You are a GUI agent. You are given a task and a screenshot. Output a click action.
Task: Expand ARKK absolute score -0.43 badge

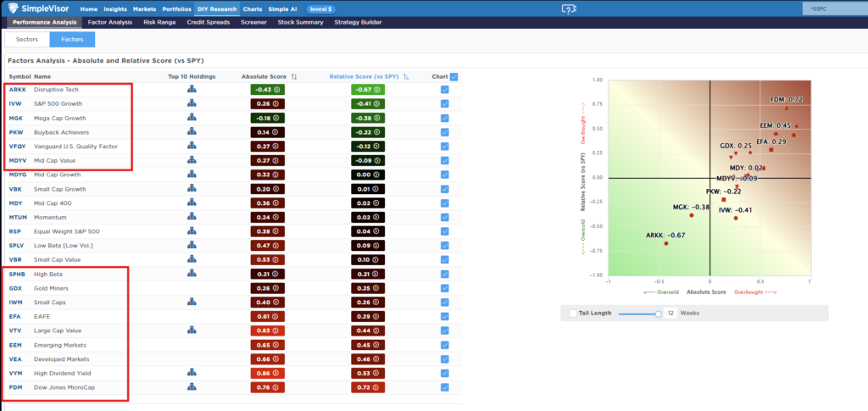(x=267, y=90)
